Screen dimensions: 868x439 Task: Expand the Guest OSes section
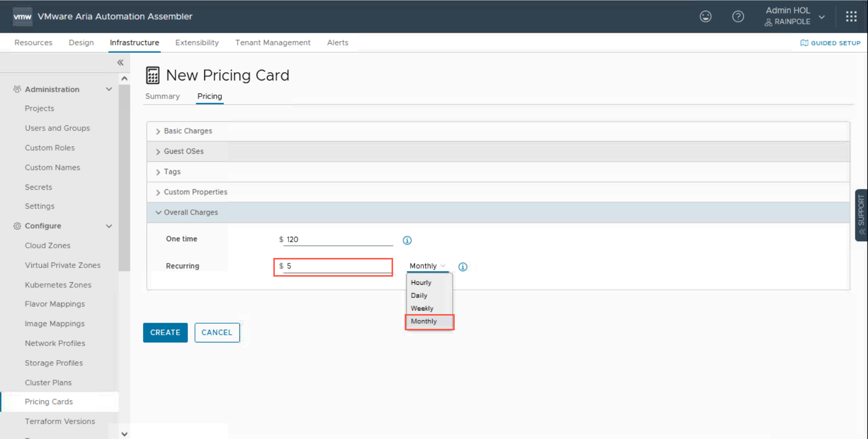pyautogui.click(x=183, y=151)
